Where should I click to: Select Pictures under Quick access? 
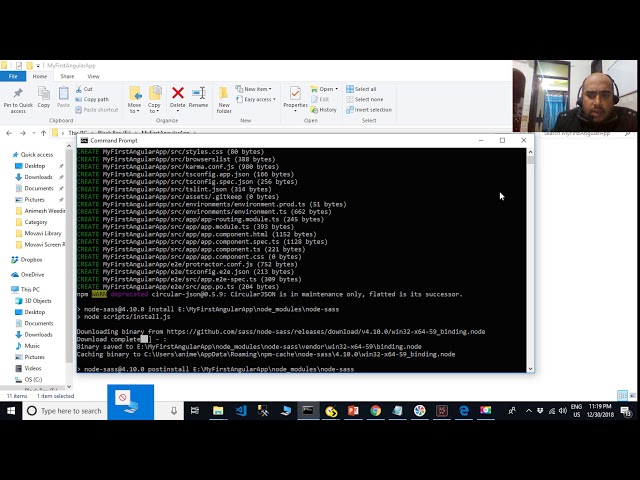34,200
